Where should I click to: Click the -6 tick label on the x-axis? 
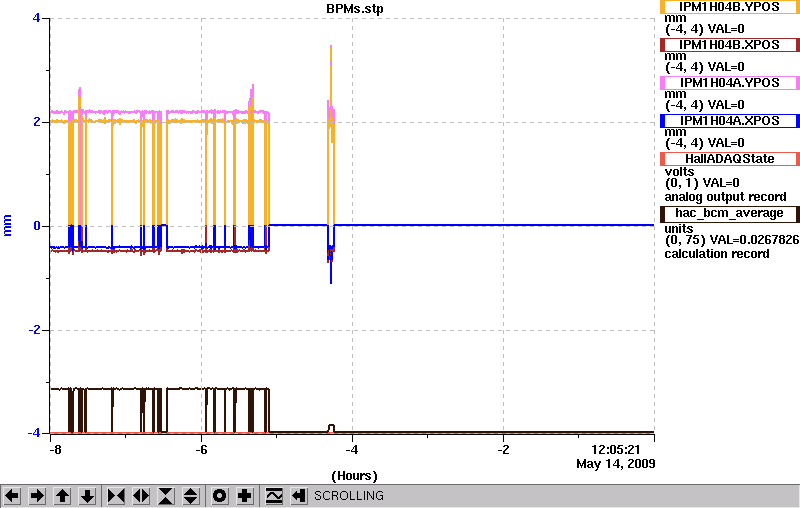[202, 450]
